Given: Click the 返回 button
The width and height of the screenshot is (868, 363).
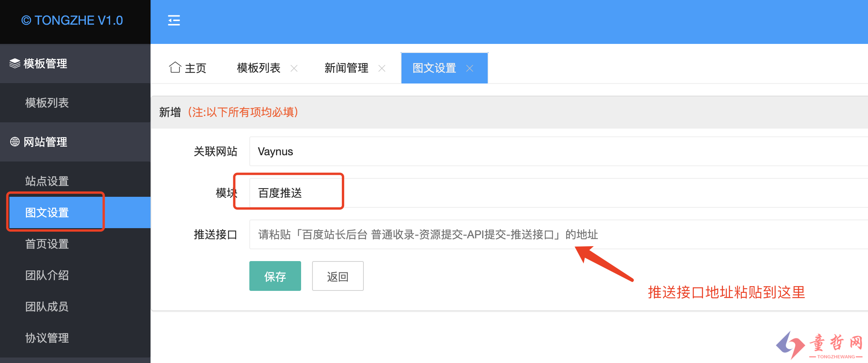Looking at the screenshot, I should click(x=338, y=276).
